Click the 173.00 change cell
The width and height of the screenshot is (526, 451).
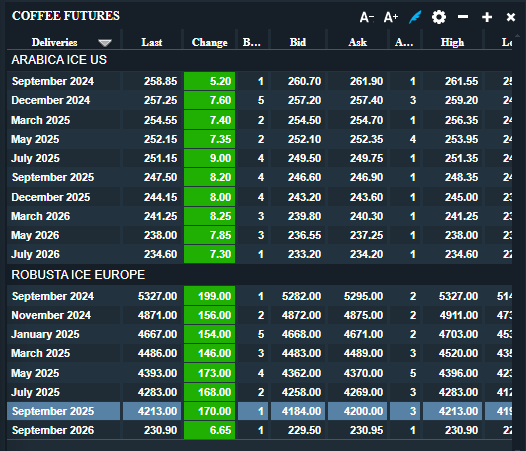[x=209, y=373]
